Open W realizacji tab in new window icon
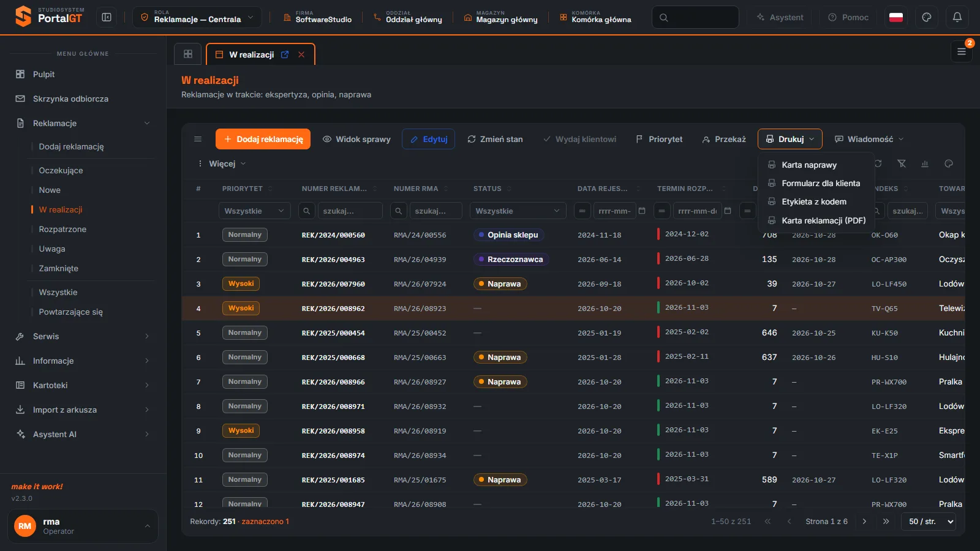The width and height of the screenshot is (980, 551). (x=285, y=54)
